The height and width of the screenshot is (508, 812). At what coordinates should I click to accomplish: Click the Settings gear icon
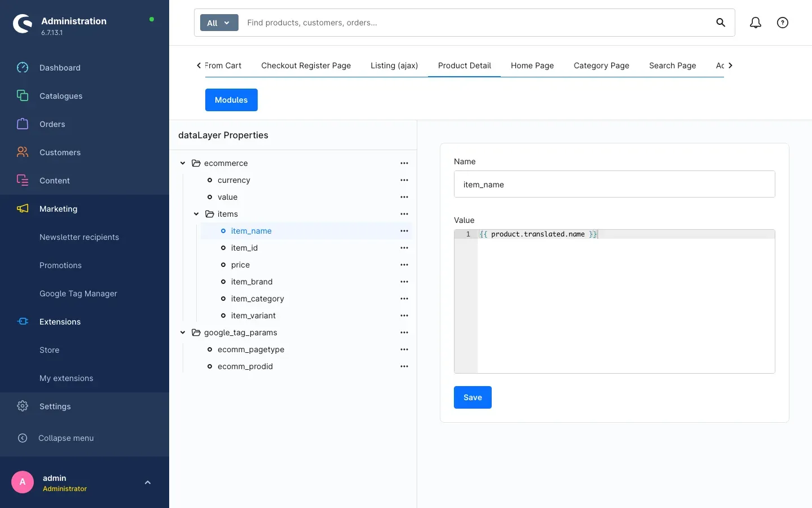[23, 406]
